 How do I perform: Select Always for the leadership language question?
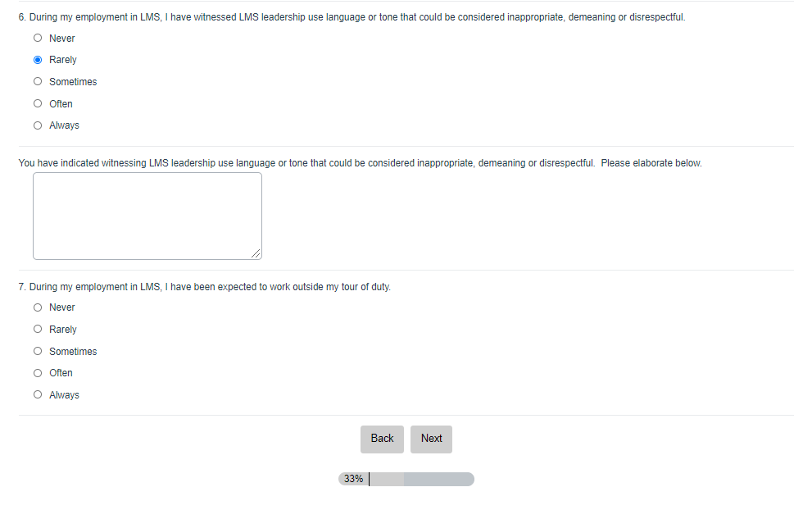click(38, 125)
